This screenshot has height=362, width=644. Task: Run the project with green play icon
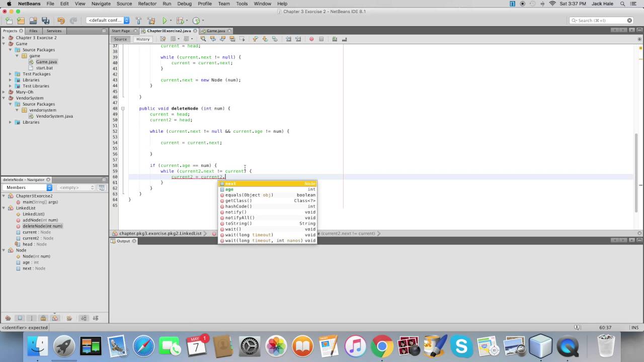coord(165,21)
